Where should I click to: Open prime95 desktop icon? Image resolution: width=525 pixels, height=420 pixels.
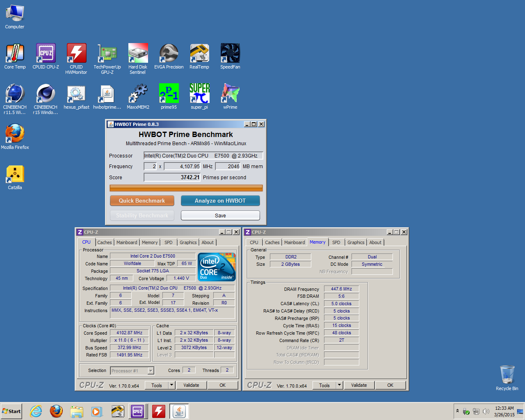click(x=169, y=97)
